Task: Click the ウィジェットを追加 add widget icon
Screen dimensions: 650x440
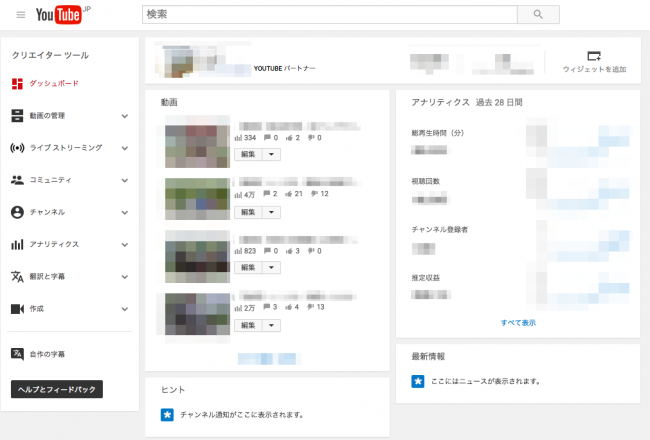Action: pyautogui.click(x=594, y=55)
